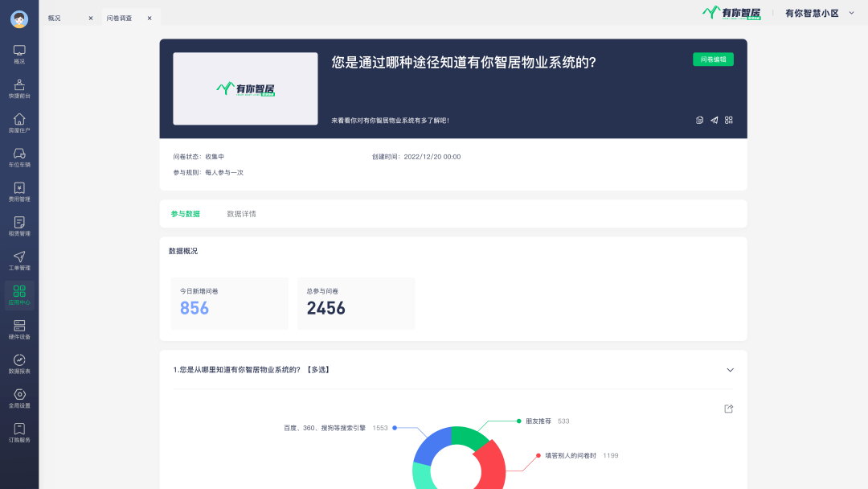868x489 pixels.
Task: Go to 快捷前台 in the sidebar
Action: (x=19, y=89)
